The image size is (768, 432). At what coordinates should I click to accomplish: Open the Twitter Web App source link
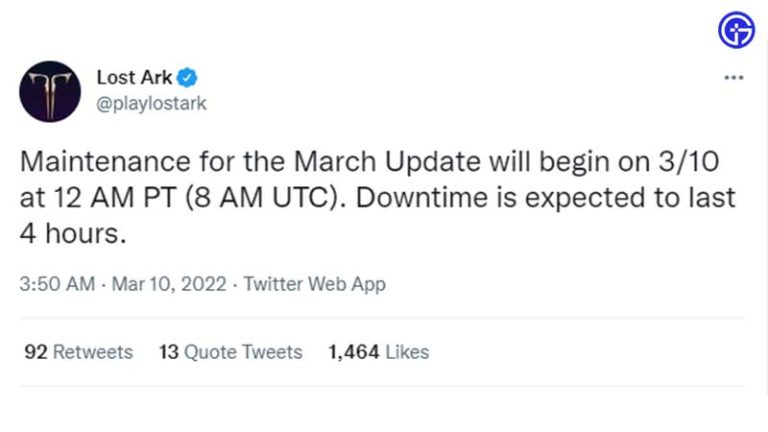click(x=315, y=285)
